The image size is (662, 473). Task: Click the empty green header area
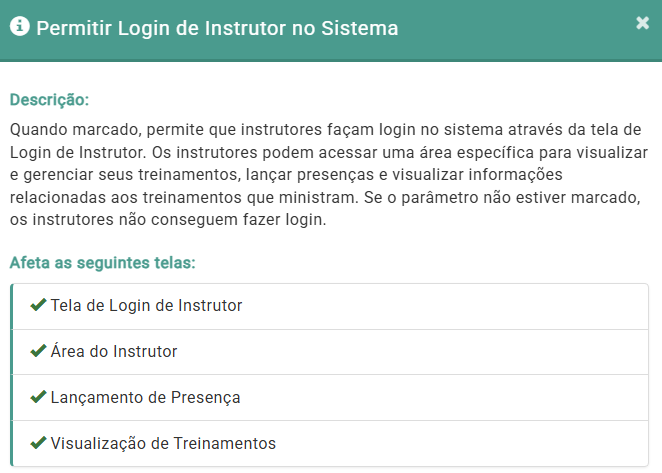(x=520, y=29)
